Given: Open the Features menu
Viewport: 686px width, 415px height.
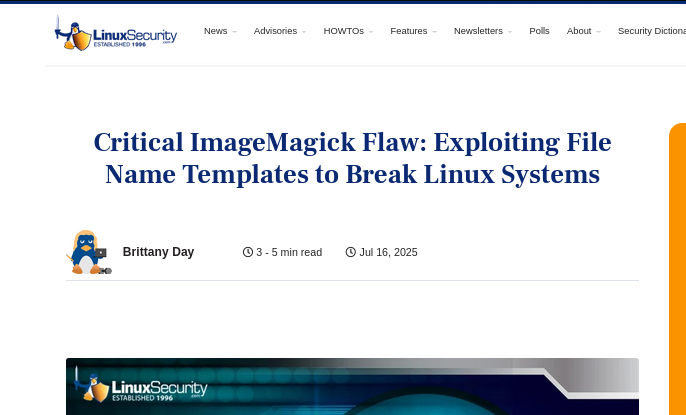Looking at the screenshot, I should click(x=409, y=31).
